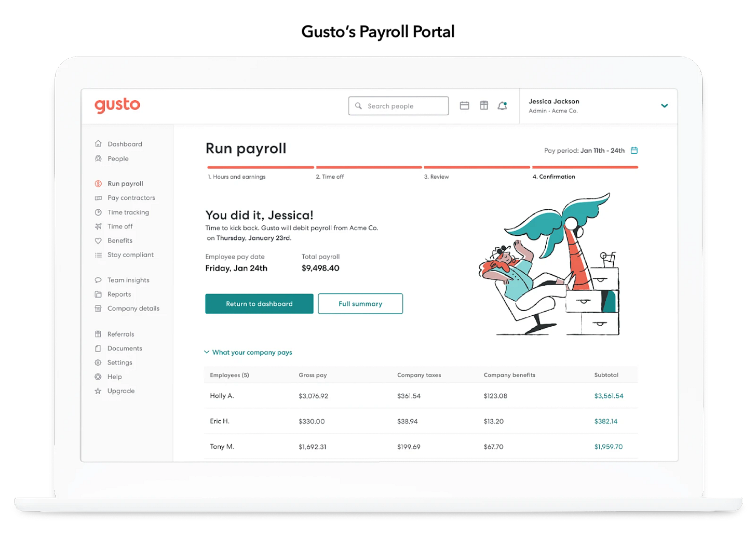Click the Benefits heart icon
The image size is (756, 536).
click(x=98, y=240)
